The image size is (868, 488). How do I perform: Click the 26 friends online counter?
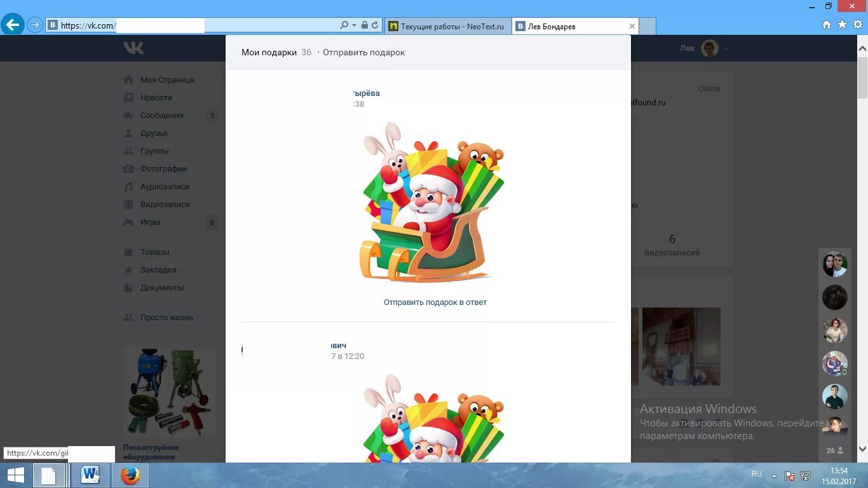(835, 451)
